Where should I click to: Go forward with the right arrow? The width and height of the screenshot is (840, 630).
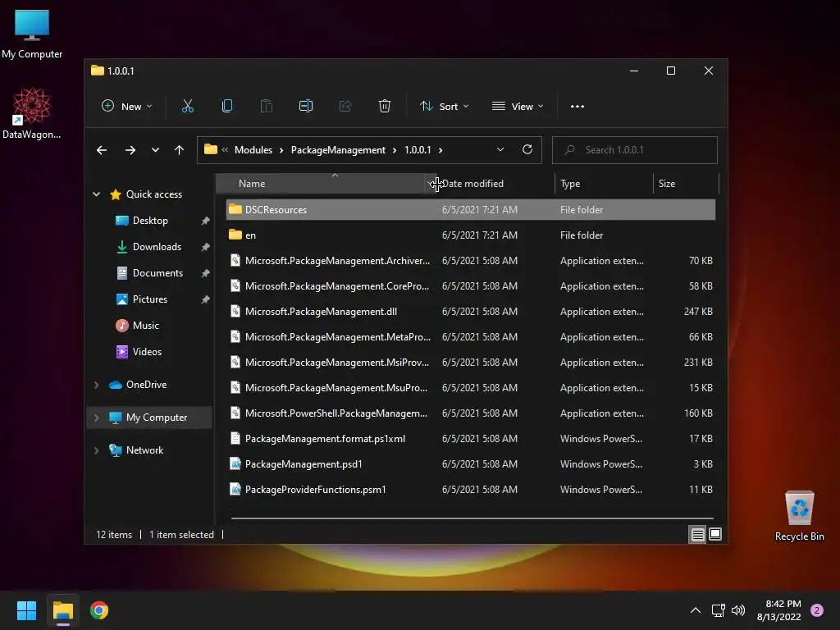(130, 150)
